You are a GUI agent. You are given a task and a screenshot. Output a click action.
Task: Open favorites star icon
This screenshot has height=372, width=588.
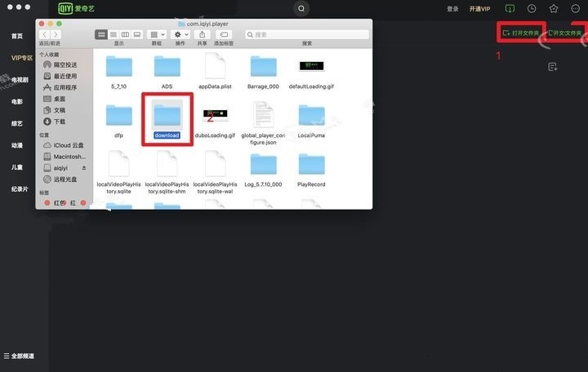pyautogui.click(x=553, y=8)
